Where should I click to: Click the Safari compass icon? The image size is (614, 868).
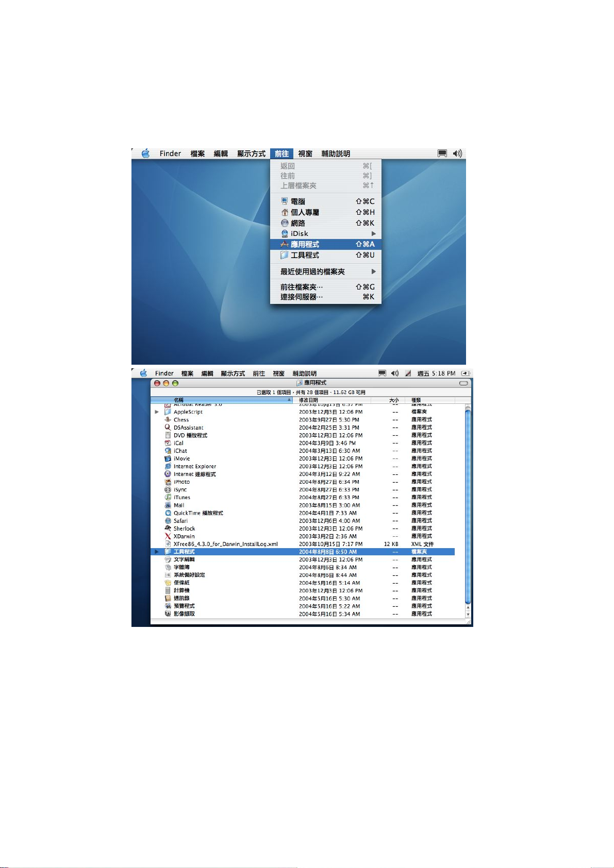tap(168, 520)
